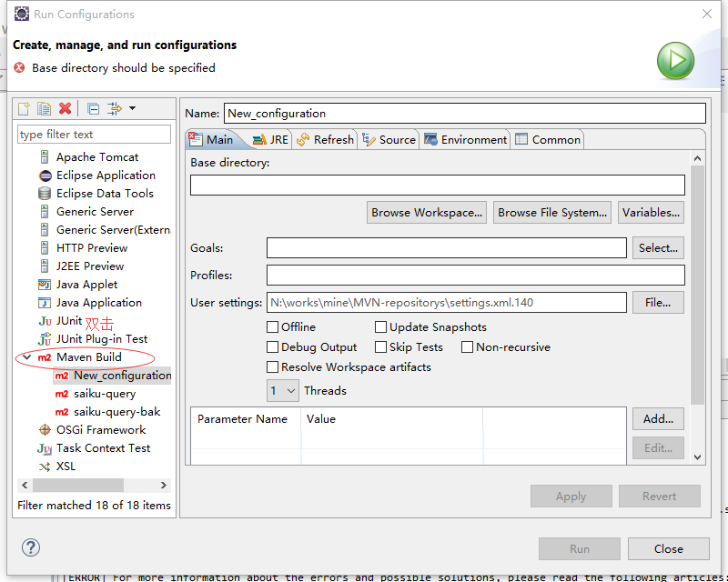Click the filter launch configurations icon
This screenshot has height=582, width=728.
pos(115,108)
